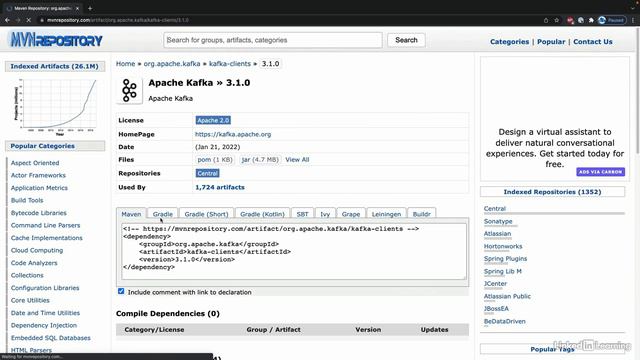Download the pom (1 KB) file
Image resolution: width=640 pixels, height=360 pixels.
coord(215,160)
